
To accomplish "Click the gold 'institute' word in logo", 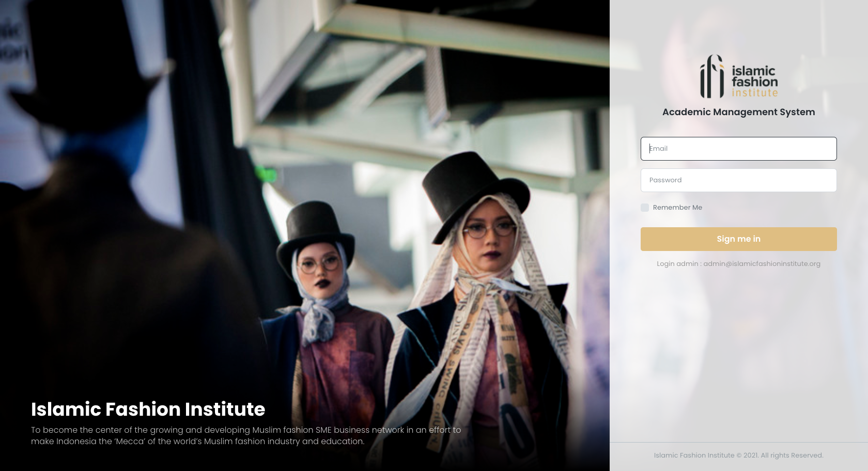I will (x=754, y=93).
